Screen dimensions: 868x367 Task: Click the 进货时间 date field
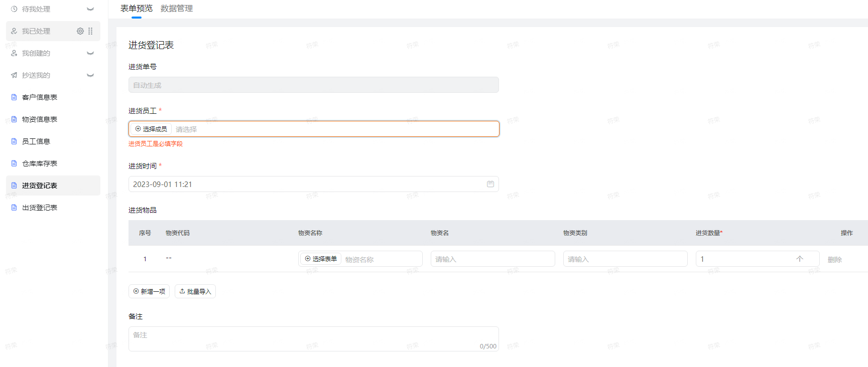(x=314, y=184)
